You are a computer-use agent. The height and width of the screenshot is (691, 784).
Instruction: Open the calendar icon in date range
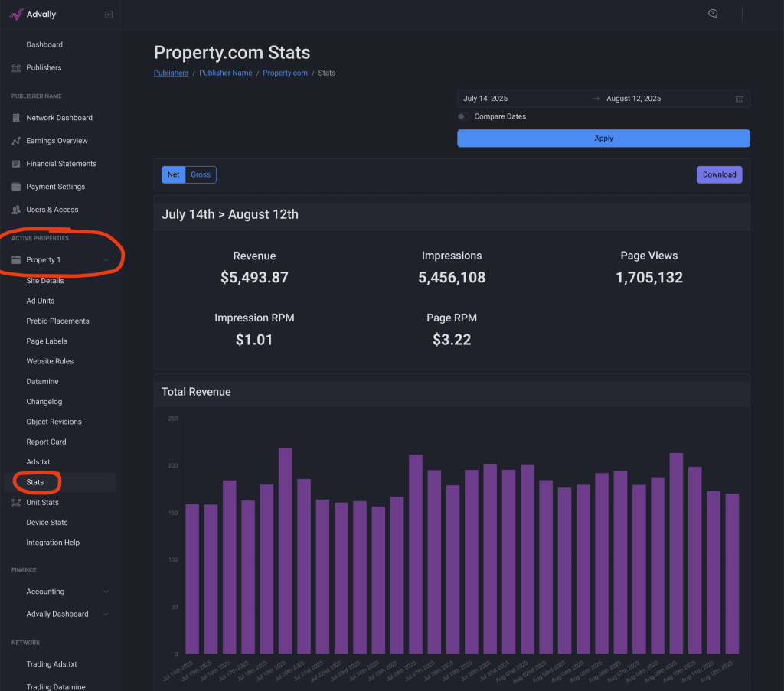(x=740, y=99)
